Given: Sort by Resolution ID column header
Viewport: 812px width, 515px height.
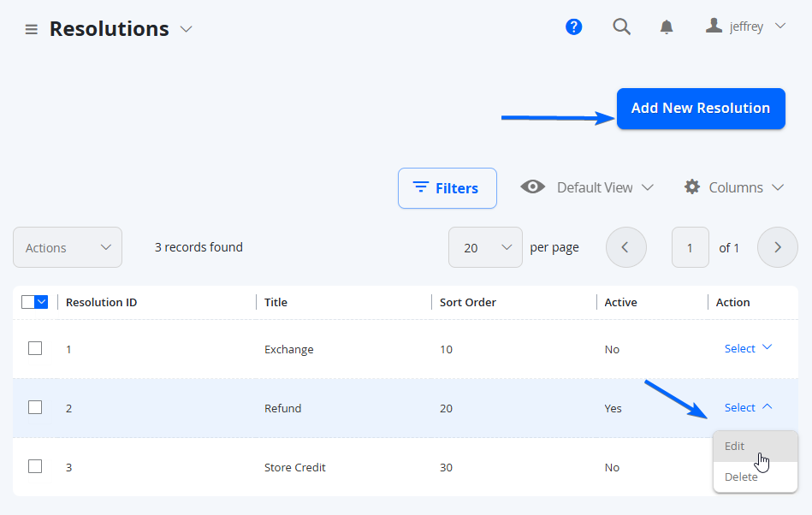Looking at the screenshot, I should tap(102, 302).
